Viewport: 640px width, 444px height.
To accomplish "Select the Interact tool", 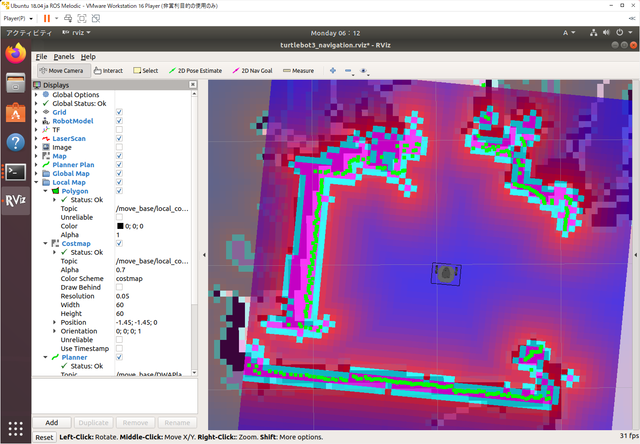I will pos(108,71).
